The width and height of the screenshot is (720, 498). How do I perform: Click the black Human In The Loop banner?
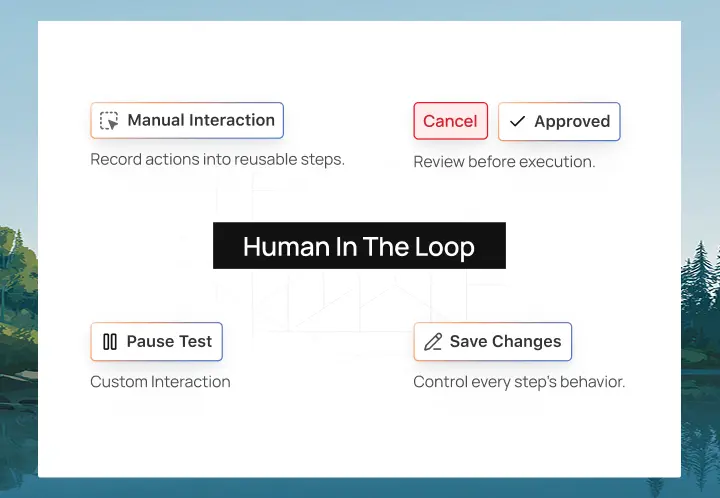[x=359, y=246]
